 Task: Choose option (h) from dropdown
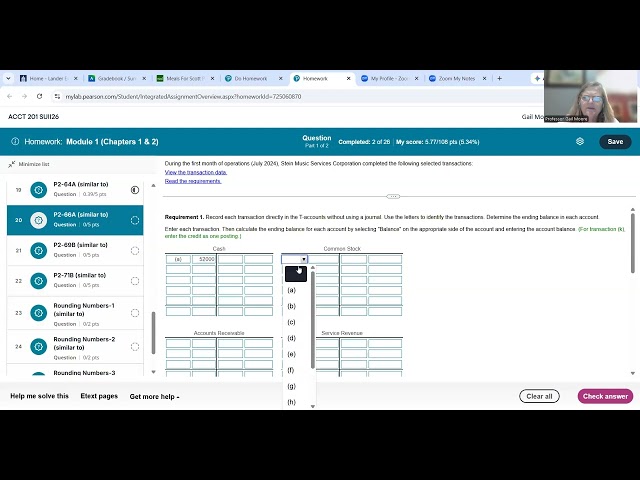[291, 402]
